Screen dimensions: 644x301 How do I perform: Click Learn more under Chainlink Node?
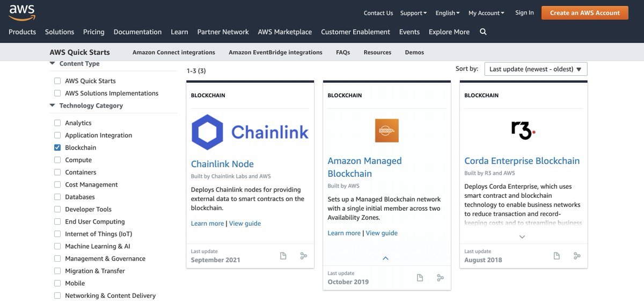[207, 223]
